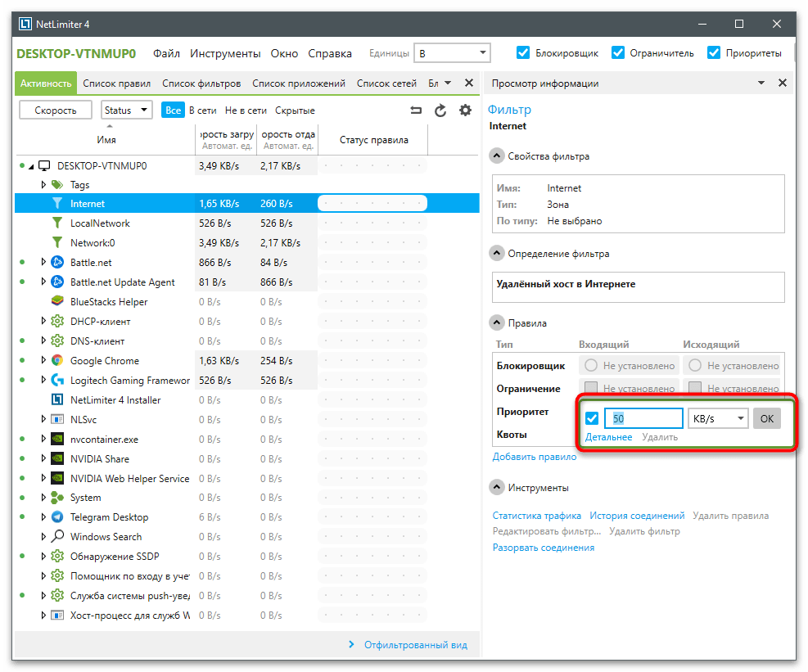Viewport: 808px width, 672px height.
Task: Open the Файл menu
Action: tap(166, 53)
